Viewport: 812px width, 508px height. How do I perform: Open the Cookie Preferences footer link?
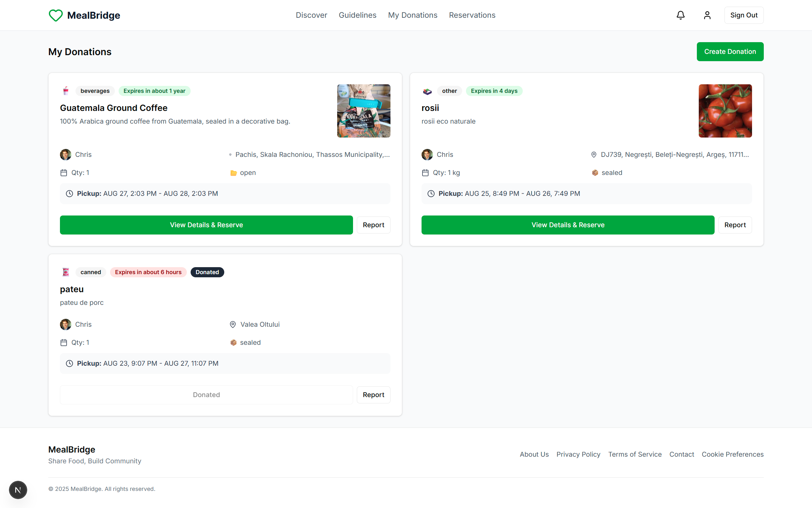[x=732, y=454]
